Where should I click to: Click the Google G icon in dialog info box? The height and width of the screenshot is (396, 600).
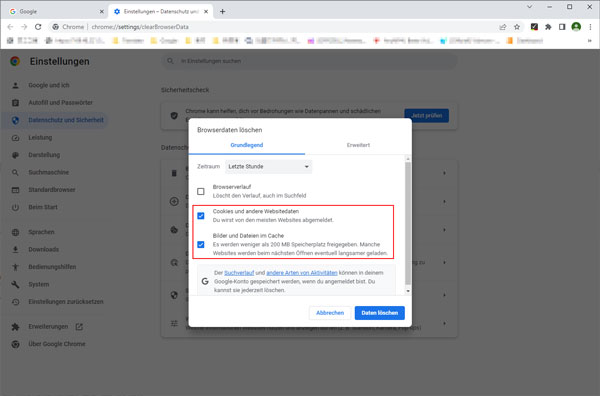coord(205,281)
